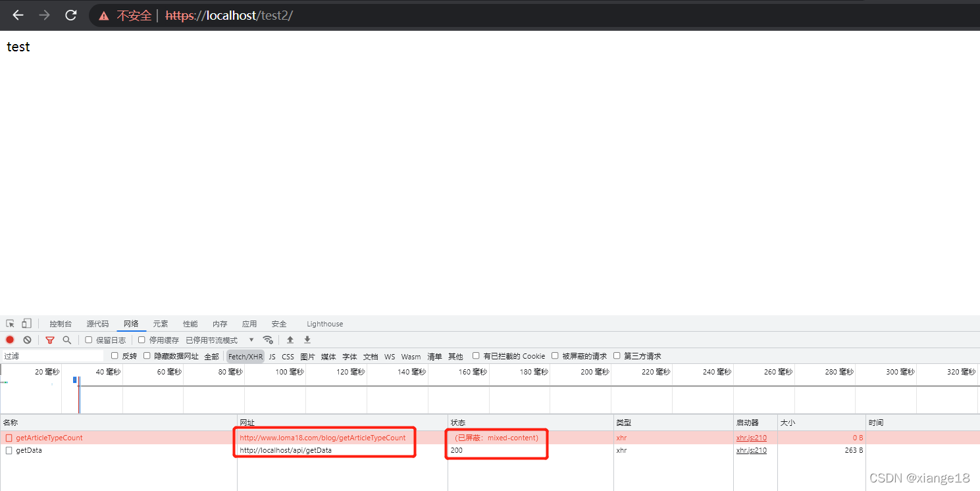
Task: Open xhr.js:210 initiator link for getArticleTypeCount
Action: pos(751,438)
